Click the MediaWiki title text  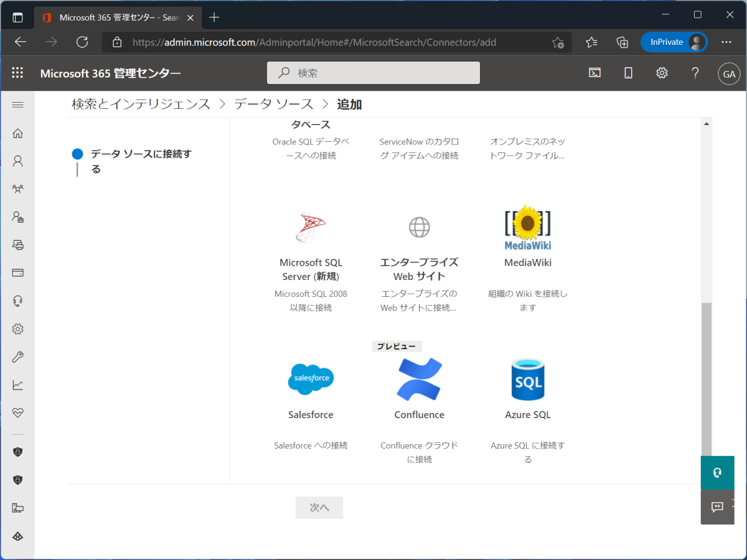pyautogui.click(x=528, y=263)
